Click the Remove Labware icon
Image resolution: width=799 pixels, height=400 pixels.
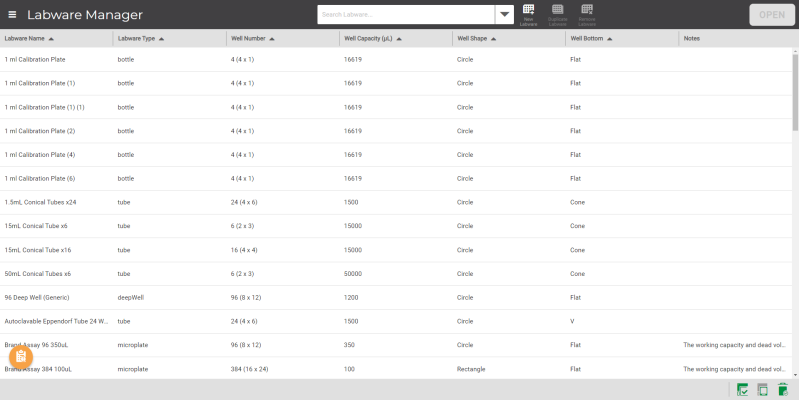(587, 11)
